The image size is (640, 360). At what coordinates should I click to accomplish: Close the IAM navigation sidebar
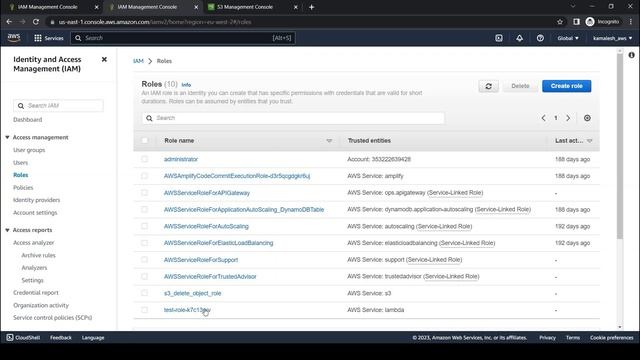tap(104, 59)
